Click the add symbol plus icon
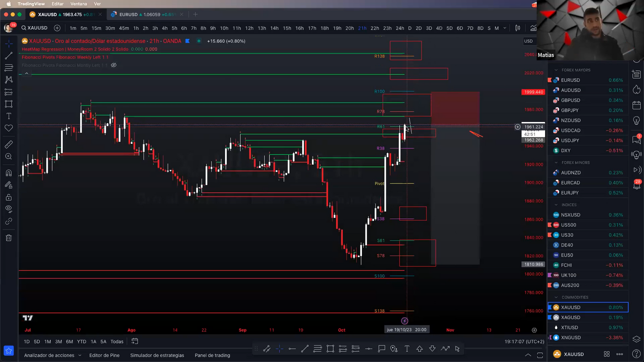This screenshot has height=362, width=644. [x=57, y=28]
